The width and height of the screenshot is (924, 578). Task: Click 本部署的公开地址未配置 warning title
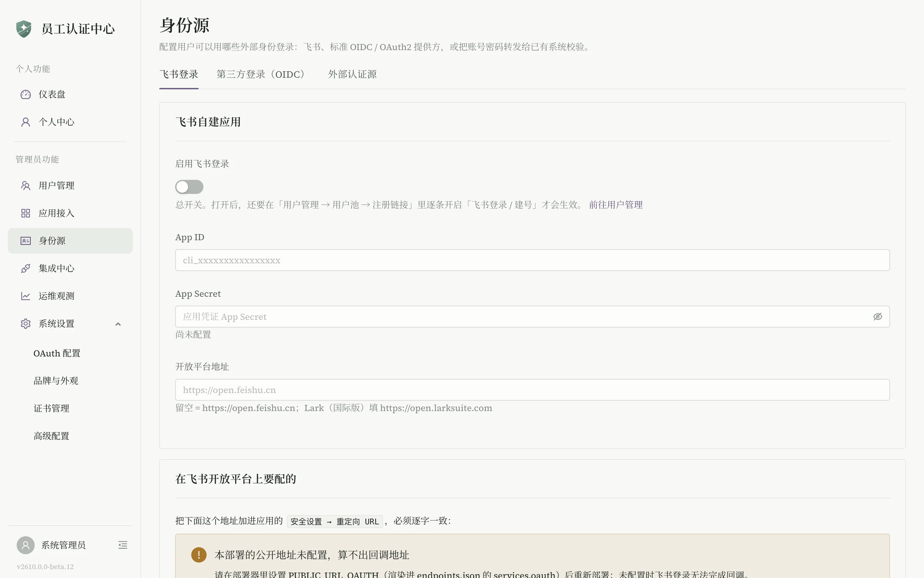click(x=312, y=555)
